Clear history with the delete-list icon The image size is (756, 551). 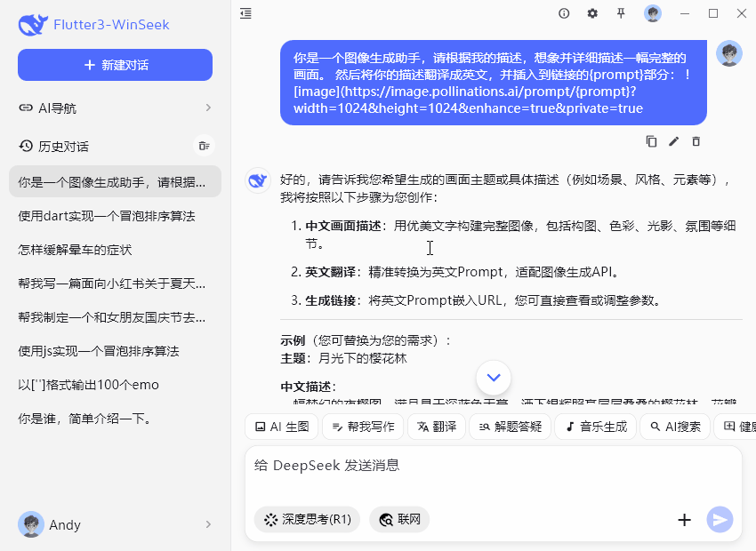[204, 146]
